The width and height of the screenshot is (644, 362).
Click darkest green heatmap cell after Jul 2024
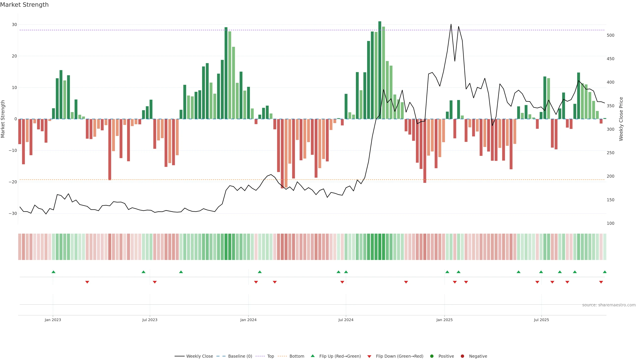click(380, 247)
